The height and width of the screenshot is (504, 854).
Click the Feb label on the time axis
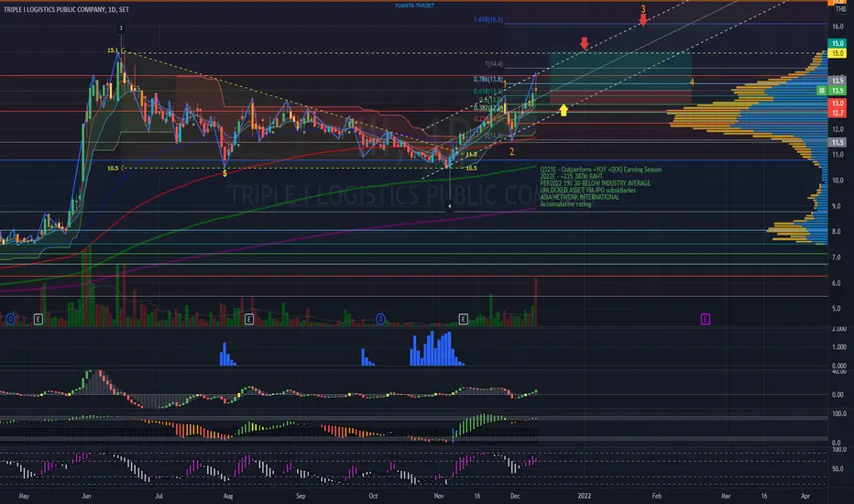657,496
